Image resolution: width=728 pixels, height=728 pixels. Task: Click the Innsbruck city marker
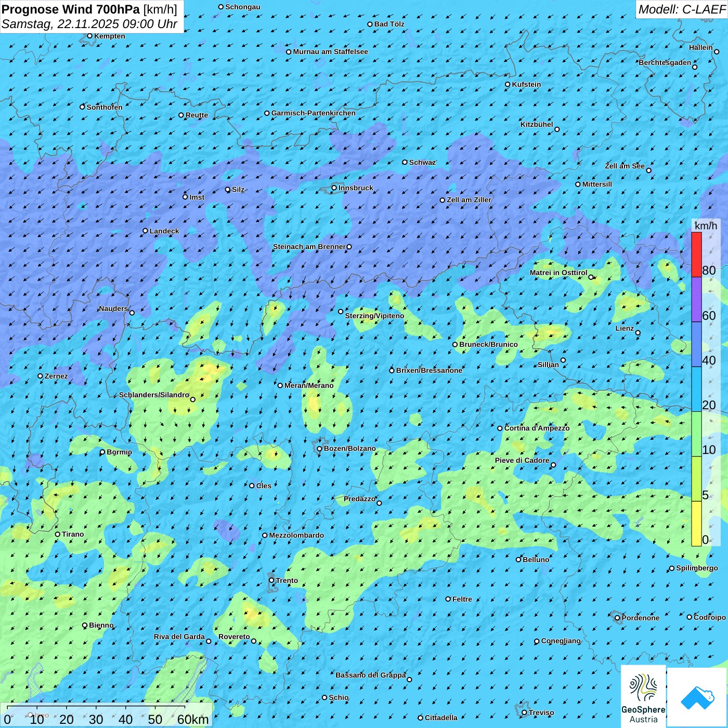point(334,188)
